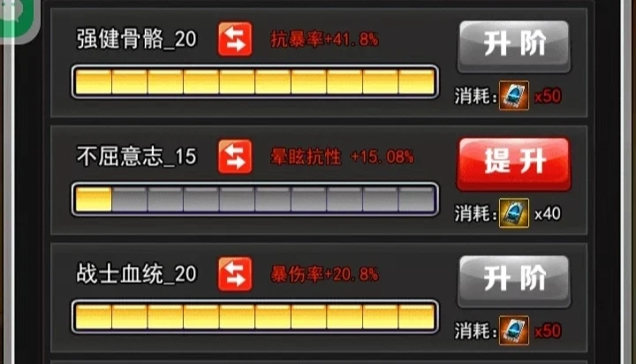Click 升阶 button for 强健骨骼_20

514,47
